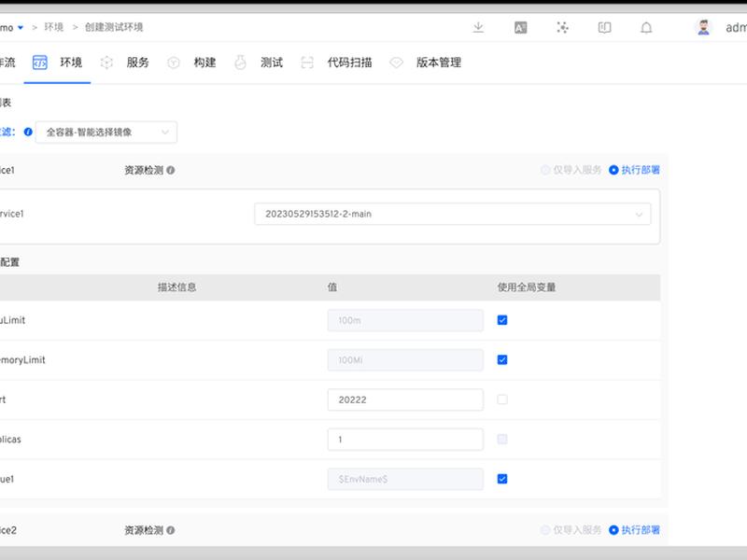Expand project dropdown arrow in breadcrumb

click(21, 28)
